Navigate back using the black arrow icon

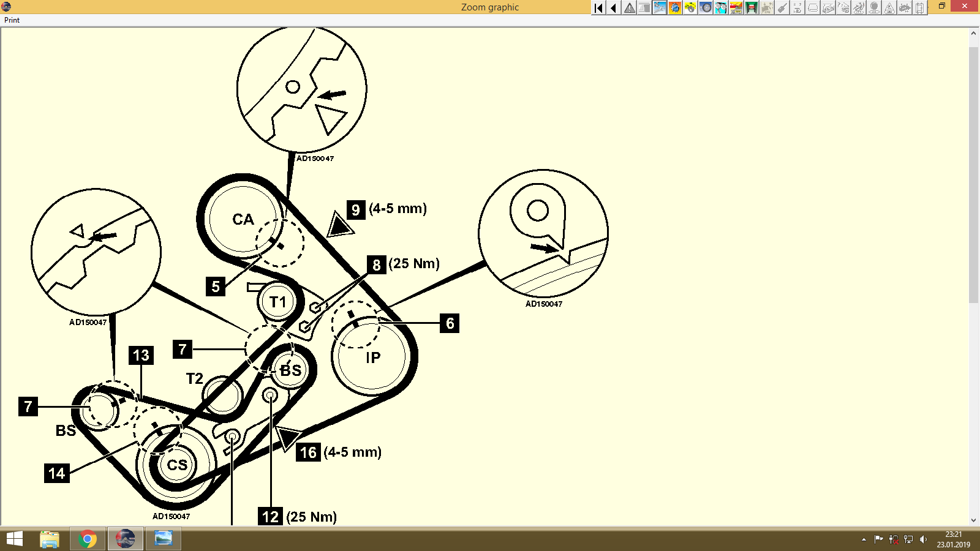pyautogui.click(x=614, y=8)
